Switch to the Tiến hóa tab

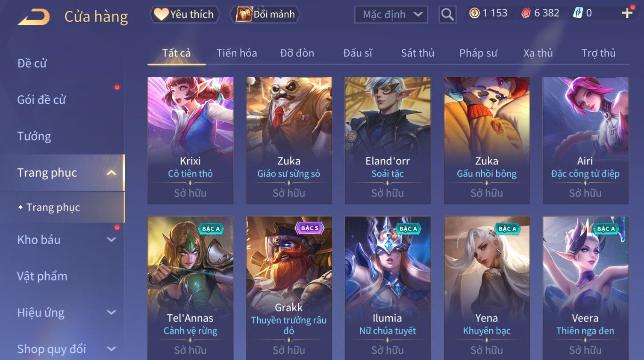point(237,53)
